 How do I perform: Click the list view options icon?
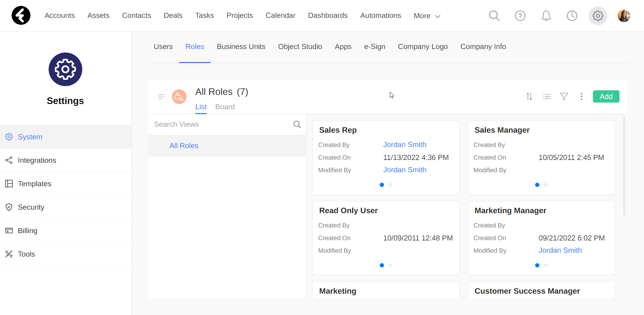[547, 97]
